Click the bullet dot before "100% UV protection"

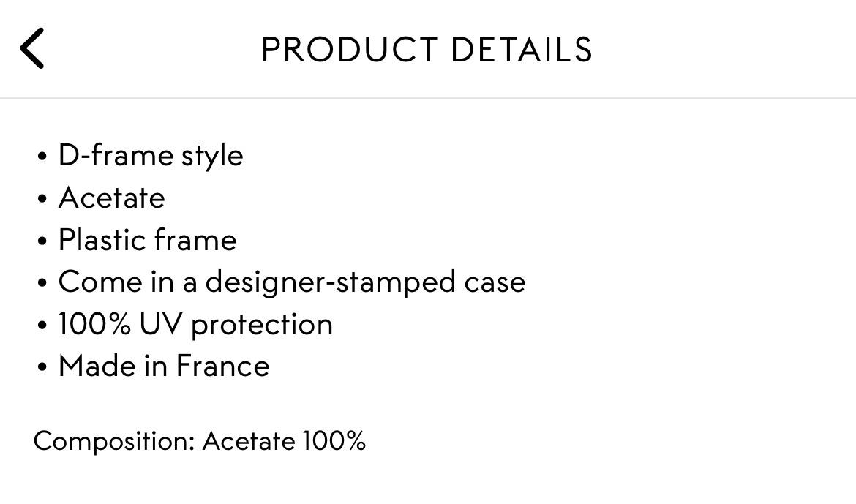point(42,326)
